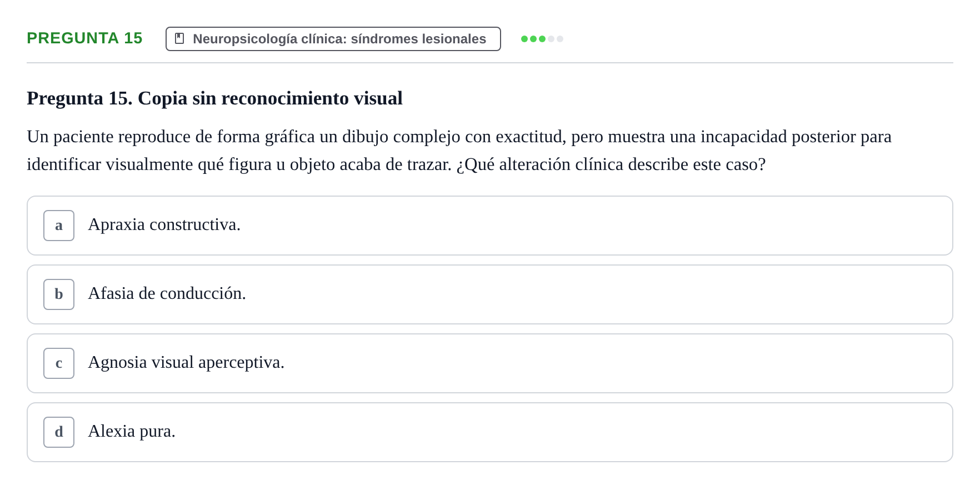This screenshot has height=490, width=980.
Task: Open the 'Neuropsicología clínica: síndromes lesionales' topic tag
Action: (x=333, y=39)
